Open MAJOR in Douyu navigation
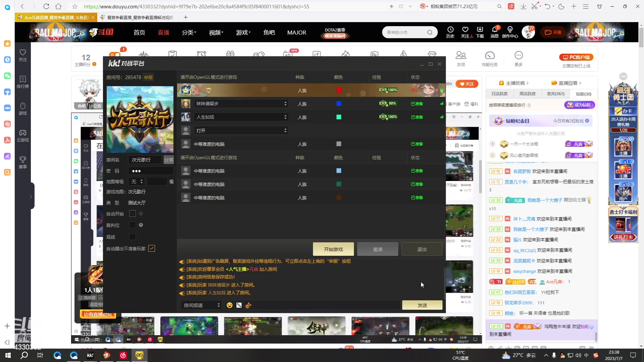This screenshot has height=362, width=644. tap(297, 33)
